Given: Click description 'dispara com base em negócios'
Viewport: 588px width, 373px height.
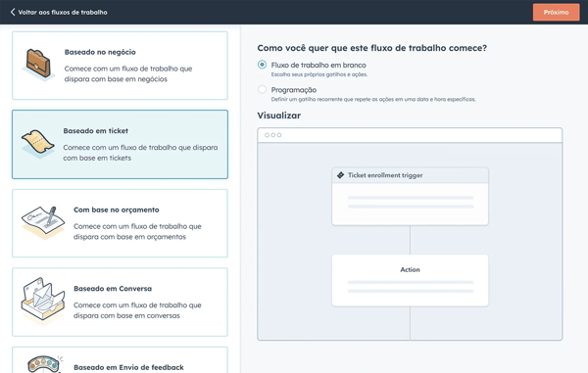Looking at the screenshot, I should tap(116, 79).
